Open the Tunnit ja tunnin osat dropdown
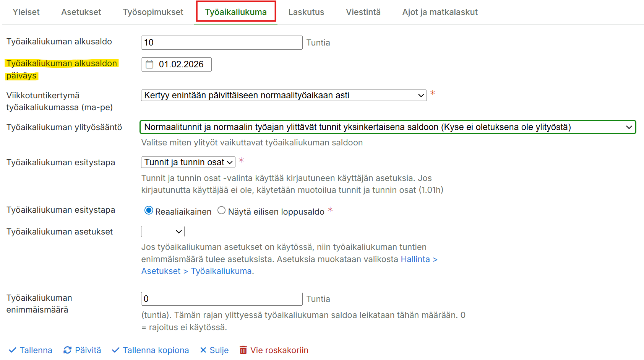644x360 pixels. pos(188,162)
